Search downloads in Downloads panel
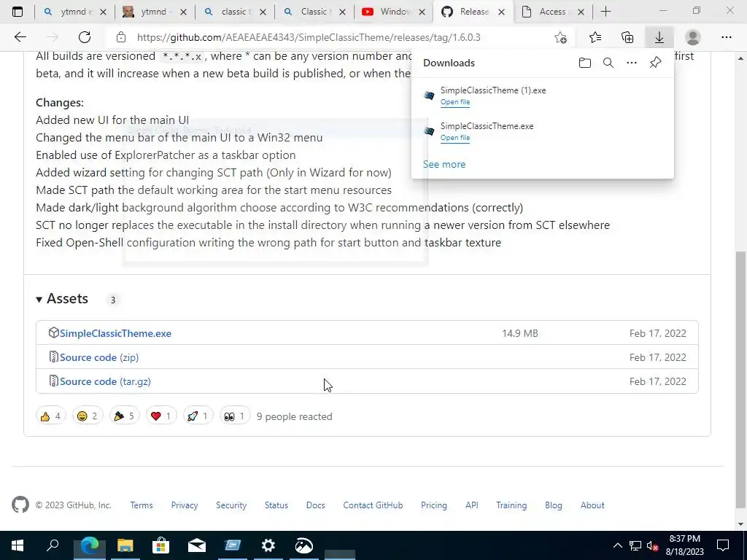The image size is (747, 560). click(x=608, y=63)
